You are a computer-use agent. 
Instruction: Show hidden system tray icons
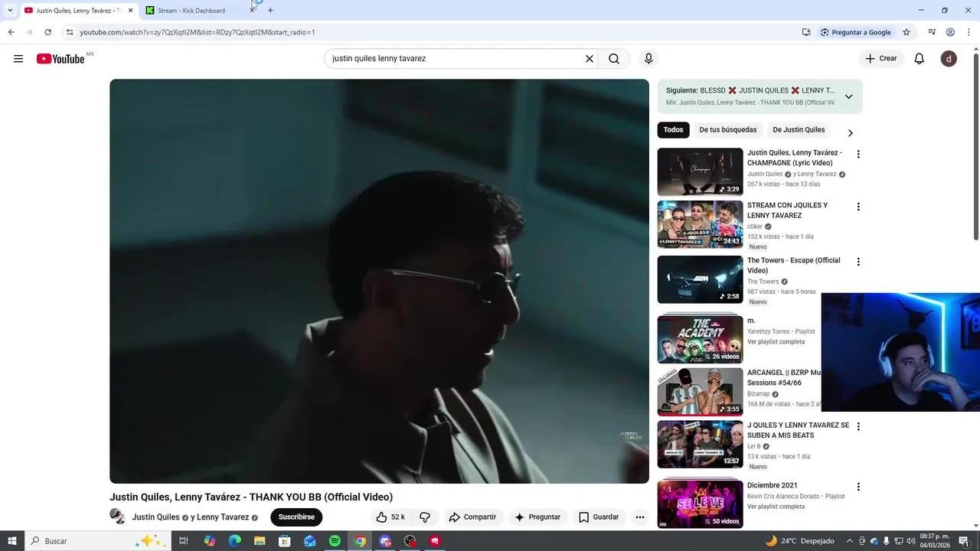tap(849, 541)
